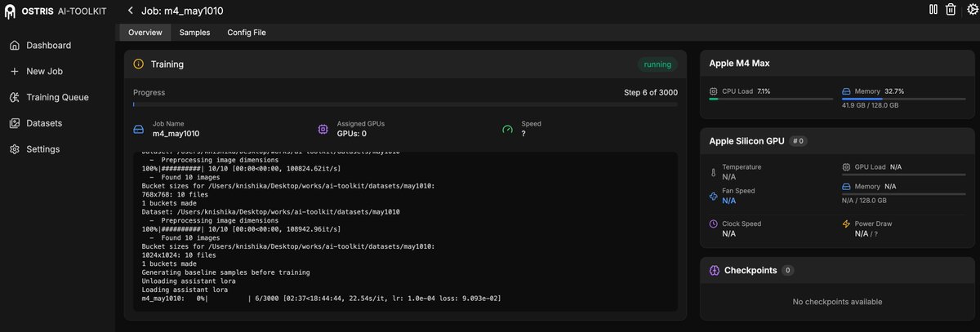Go back using the arrow next to Job title
This screenshot has height=332, width=980.
(131, 11)
